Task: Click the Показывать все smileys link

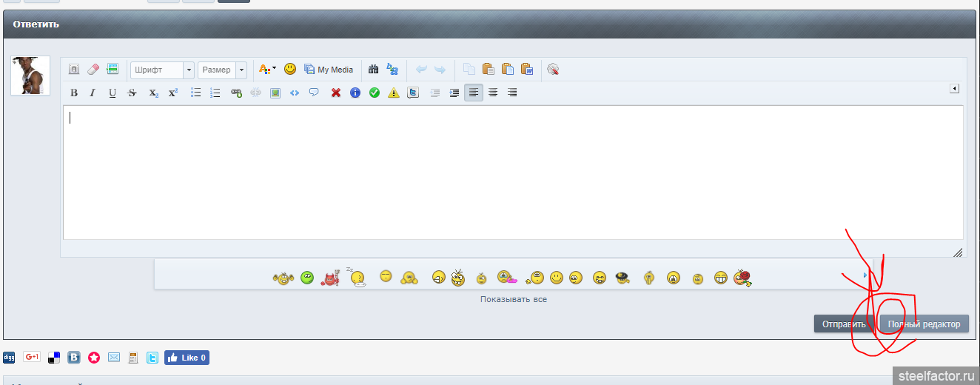Action: [x=514, y=299]
